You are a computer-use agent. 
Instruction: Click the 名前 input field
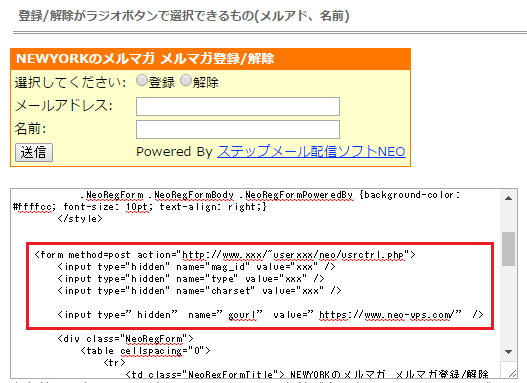click(238, 129)
